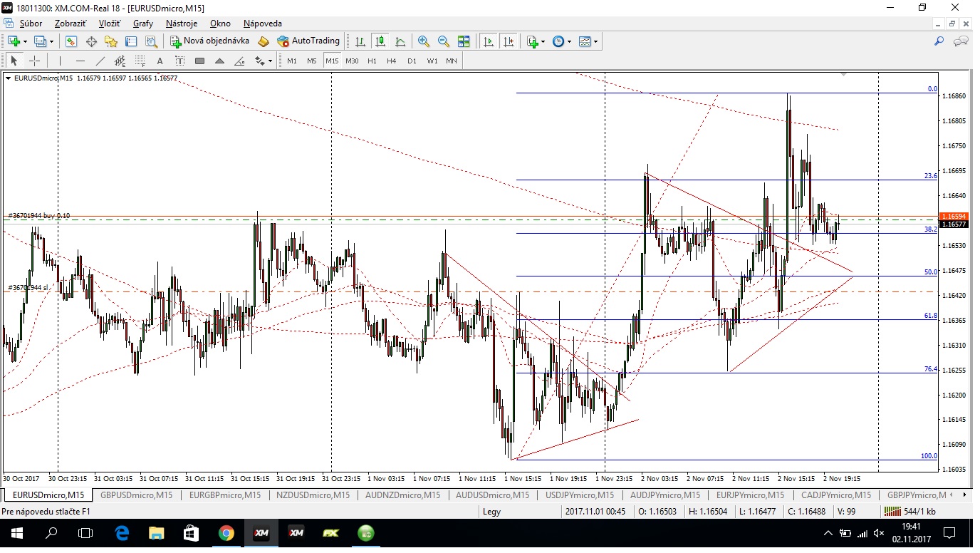Switch chart to line chart type
Screen dimensions: 980x553
tap(401, 41)
